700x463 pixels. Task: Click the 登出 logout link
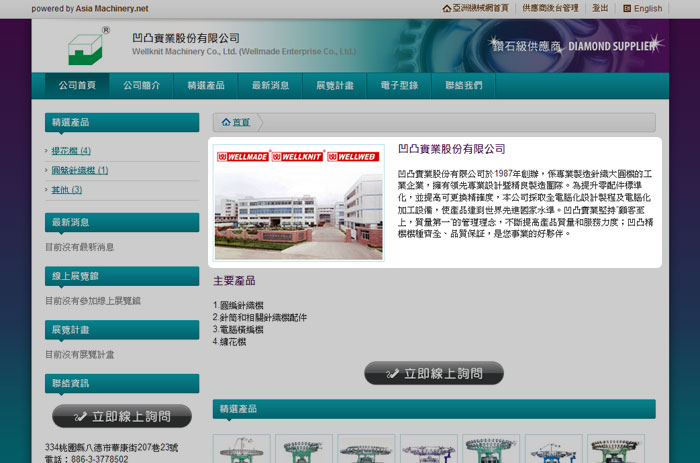pyautogui.click(x=600, y=8)
